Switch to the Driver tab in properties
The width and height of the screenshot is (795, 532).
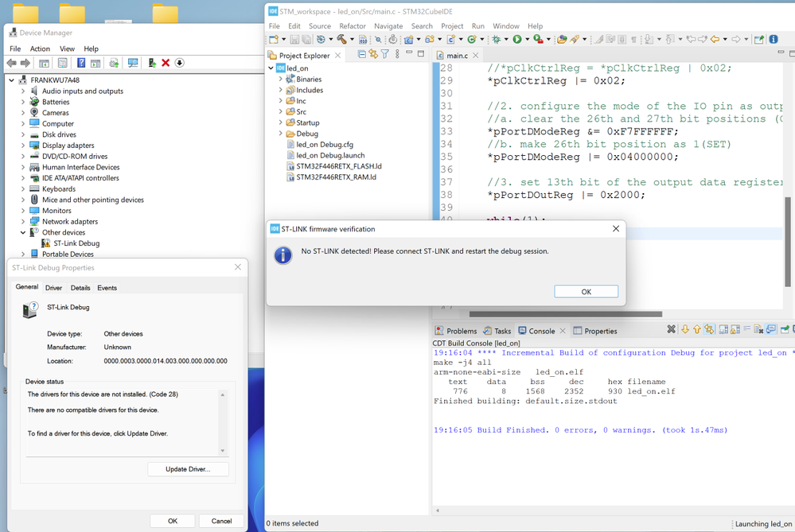point(53,288)
